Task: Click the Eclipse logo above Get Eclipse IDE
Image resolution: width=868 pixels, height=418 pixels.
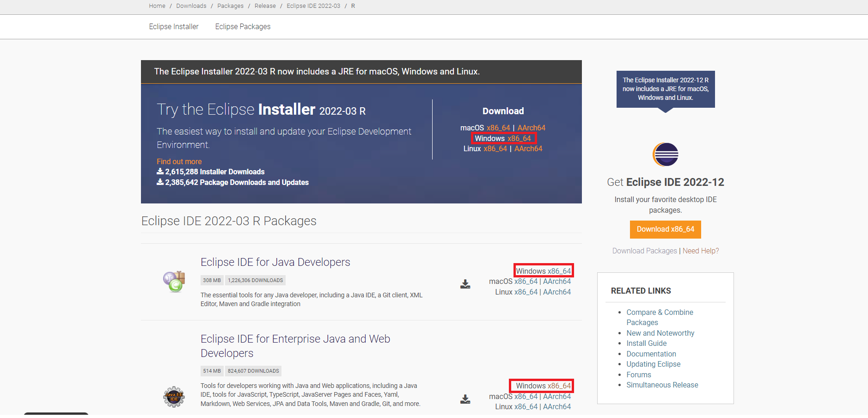Action: pyautogui.click(x=666, y=154)
